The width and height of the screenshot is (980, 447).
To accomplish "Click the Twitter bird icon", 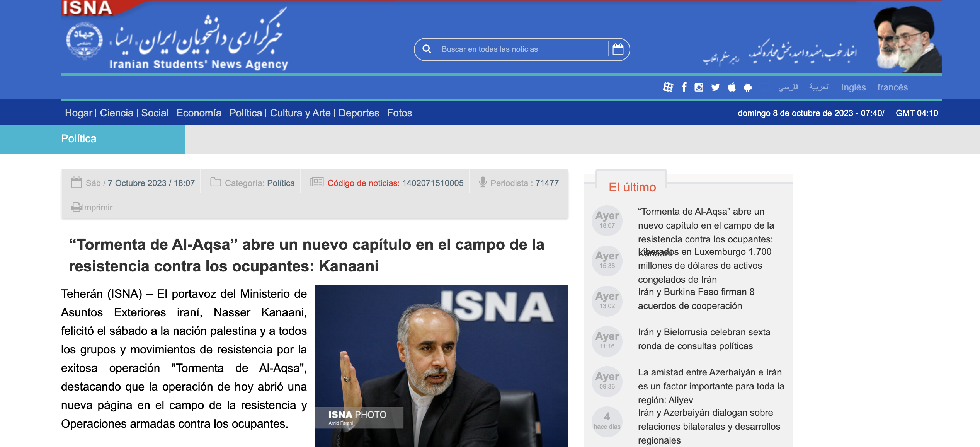I will point(715,87).
